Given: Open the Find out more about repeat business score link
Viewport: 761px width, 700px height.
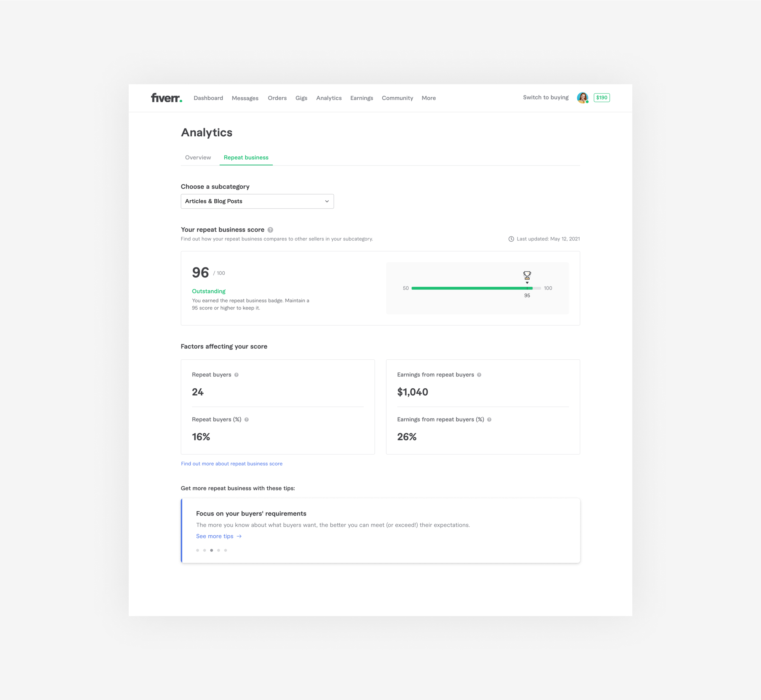Looking at the screenshot, I should pos(231,464).
